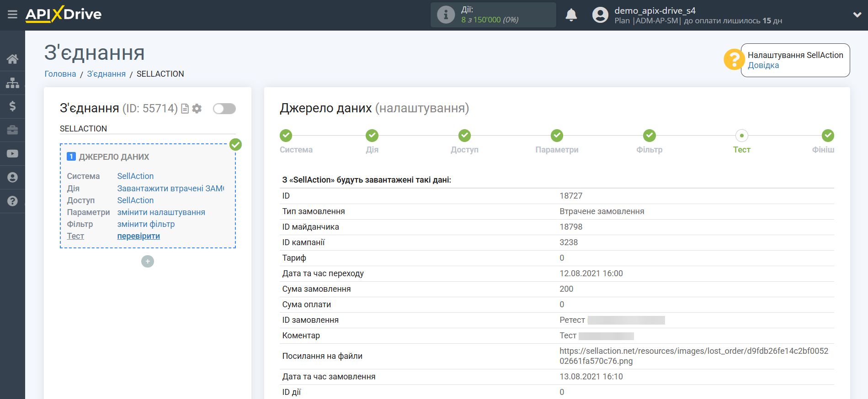Go to Фільтр step
The image size is (868, 399).
(650, 136)
